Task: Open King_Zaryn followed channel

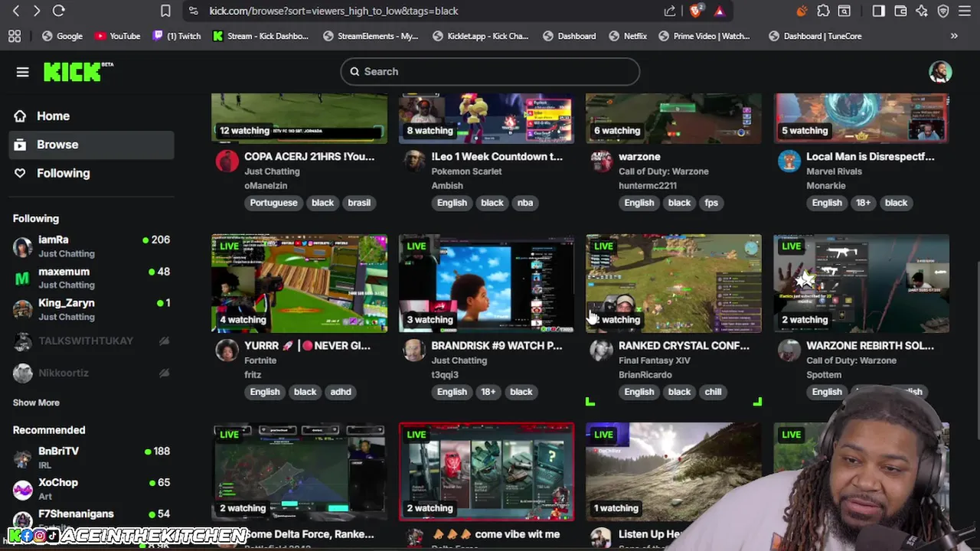Action: coord(92,309)
